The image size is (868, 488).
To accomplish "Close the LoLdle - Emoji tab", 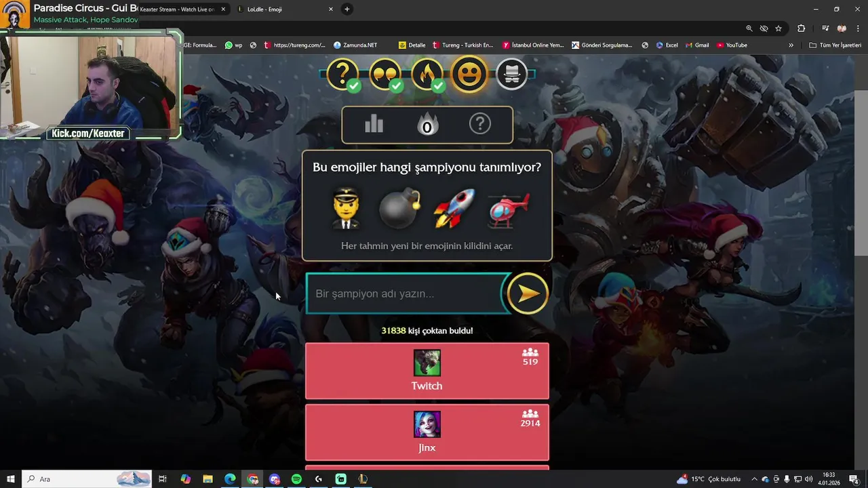I will pyautogui.click(x=331, y=9).
